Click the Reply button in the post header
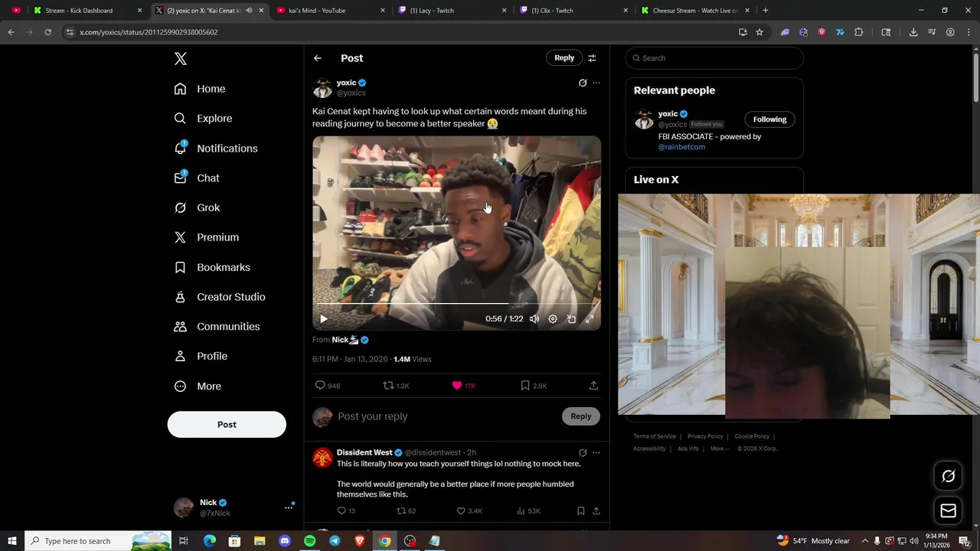The image size is (980, 551). point(564,58)
